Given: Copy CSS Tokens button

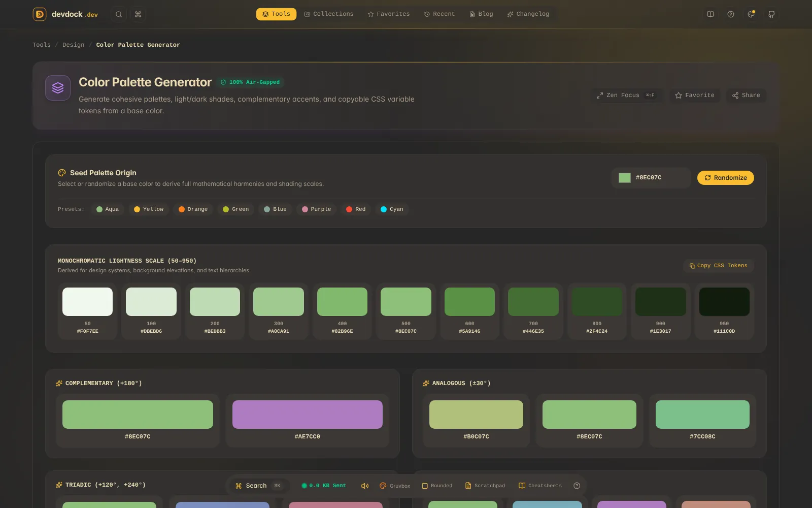Looking at the screenshot, I should point(719,266).
